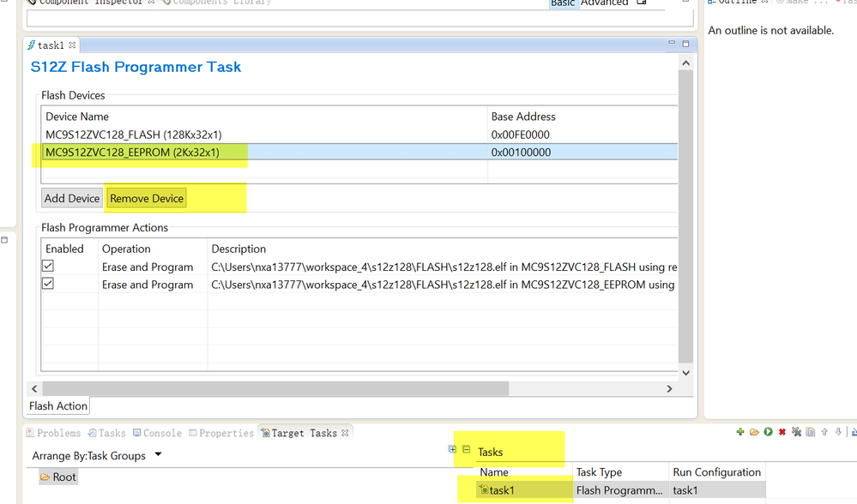Click the horizontal scrollbar thumb
Image resolution: width=857 pixels, height=504 pixels.
tap(275, 388)
